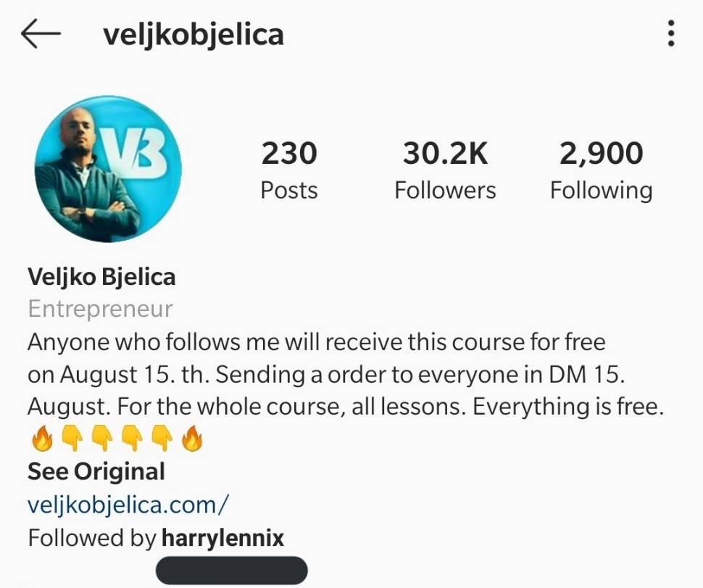Image resolution: width=703 pixels, height=588 pixels.
Task: Open harrylennix follower profile
Action: coord(222,537)
